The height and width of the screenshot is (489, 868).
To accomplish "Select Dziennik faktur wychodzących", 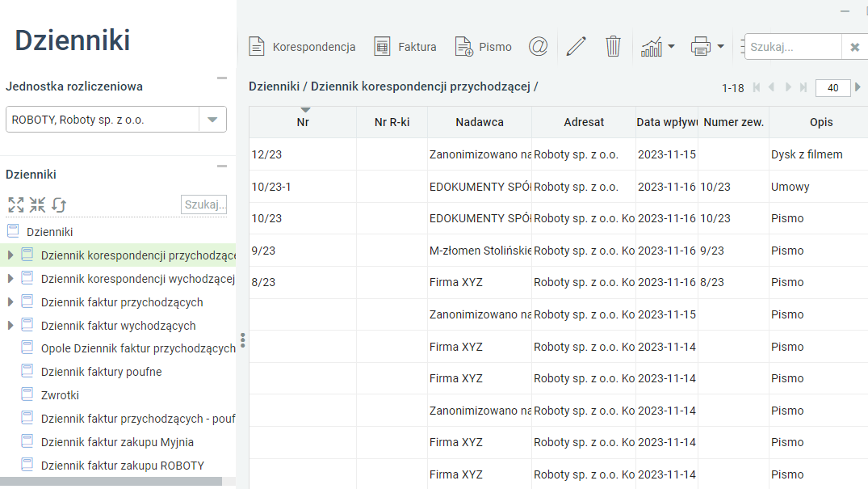I will pos(118,326).
